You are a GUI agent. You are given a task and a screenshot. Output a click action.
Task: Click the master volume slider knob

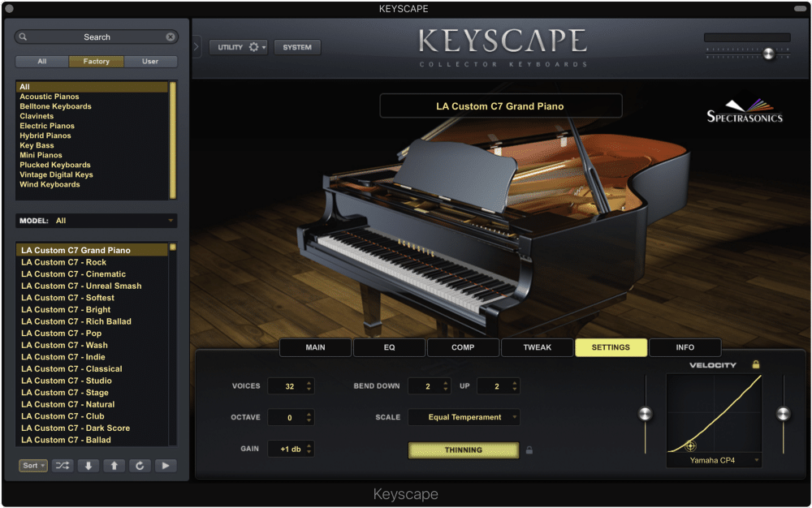768,54
